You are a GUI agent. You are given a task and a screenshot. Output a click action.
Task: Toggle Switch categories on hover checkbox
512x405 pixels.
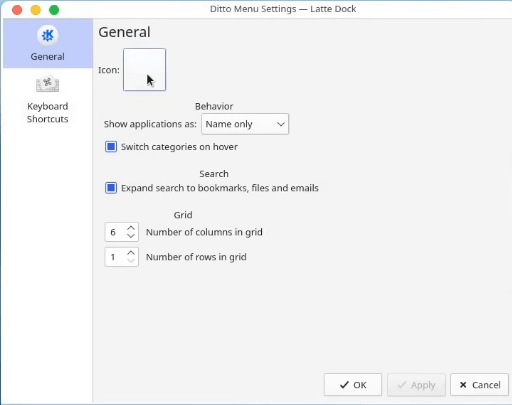[x=111, y=147]
